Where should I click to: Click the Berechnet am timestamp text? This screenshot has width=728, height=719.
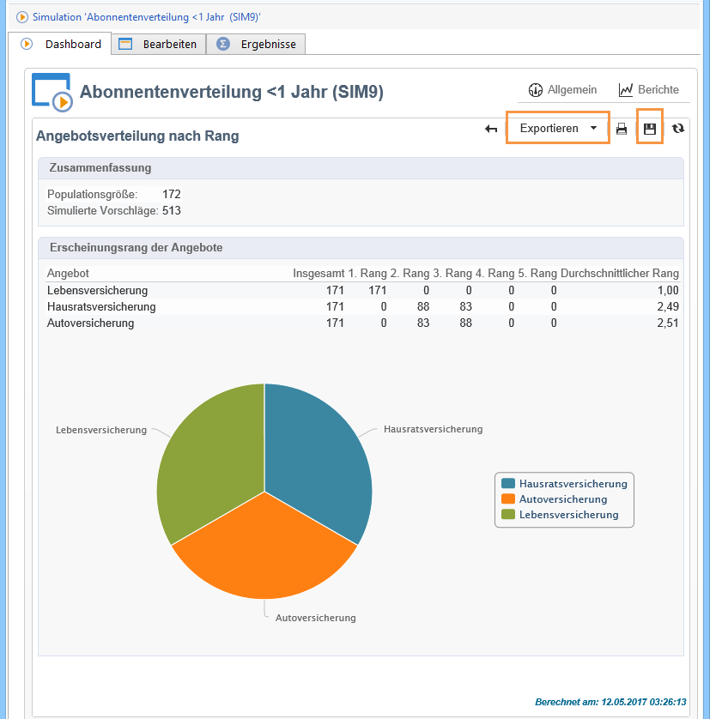pyautogui.click(x=610, y=702)
